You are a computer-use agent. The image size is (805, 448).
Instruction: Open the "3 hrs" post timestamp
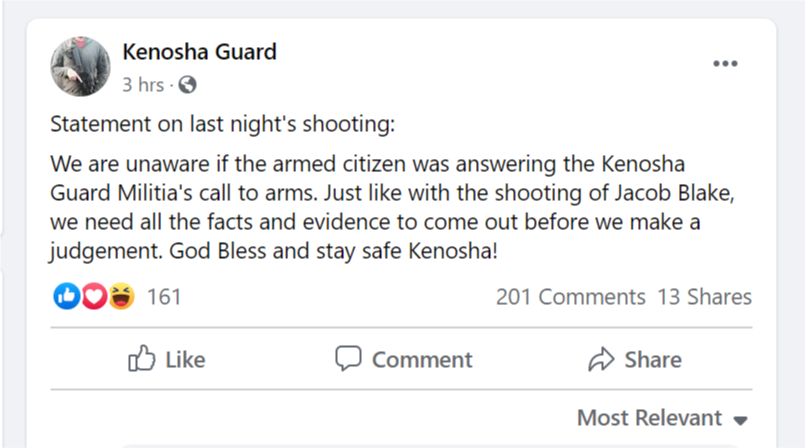click(143, 85)
